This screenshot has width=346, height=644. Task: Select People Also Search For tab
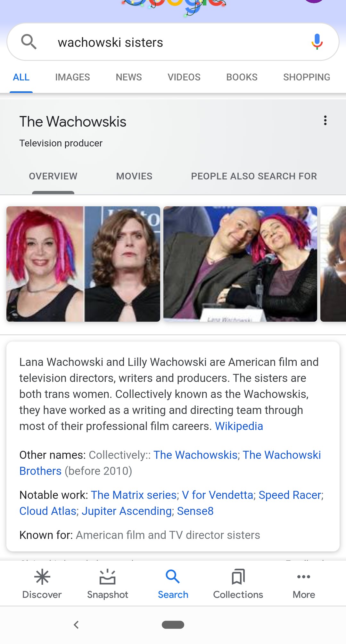[254, 176]
